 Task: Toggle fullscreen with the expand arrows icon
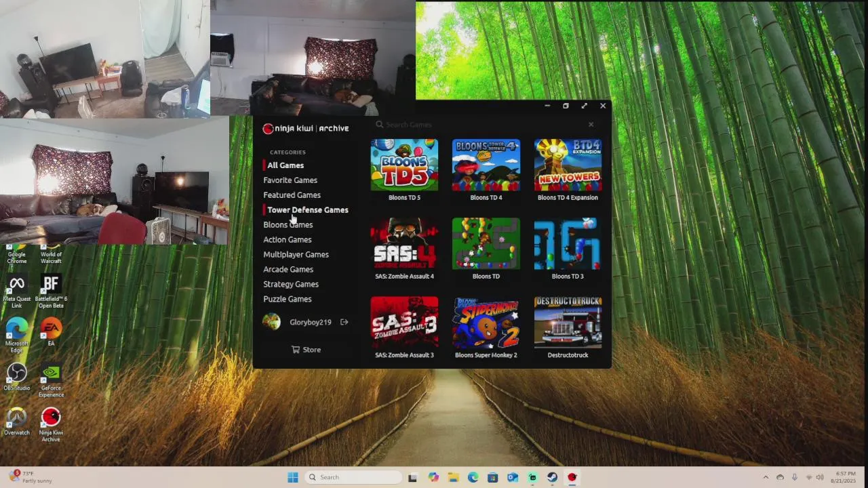[x=584, y=106]
